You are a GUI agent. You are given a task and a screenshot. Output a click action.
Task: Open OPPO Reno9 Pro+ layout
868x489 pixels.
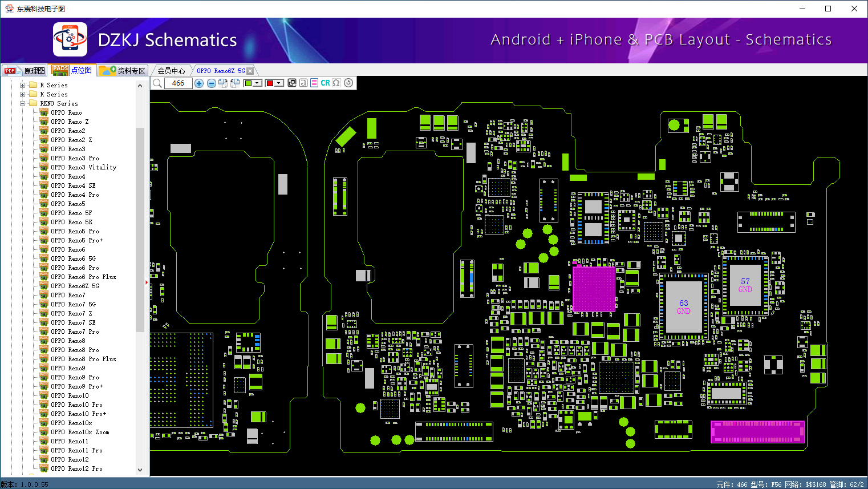[x=77, y=386]
